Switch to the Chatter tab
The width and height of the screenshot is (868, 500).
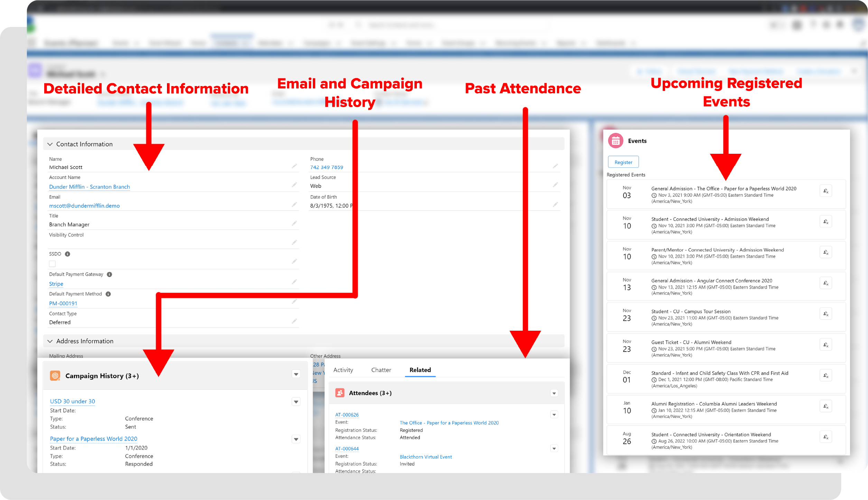click(381, 370)
